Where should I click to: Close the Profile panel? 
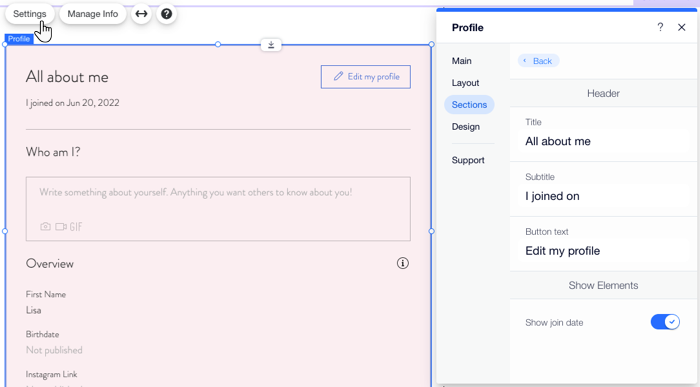point(682,27)
